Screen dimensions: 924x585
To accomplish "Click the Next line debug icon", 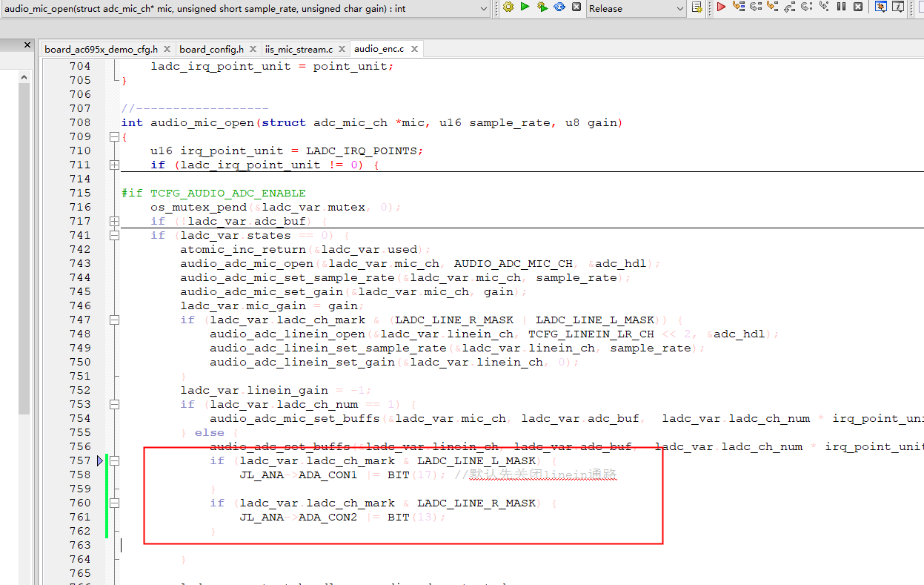I will point(756,7).
